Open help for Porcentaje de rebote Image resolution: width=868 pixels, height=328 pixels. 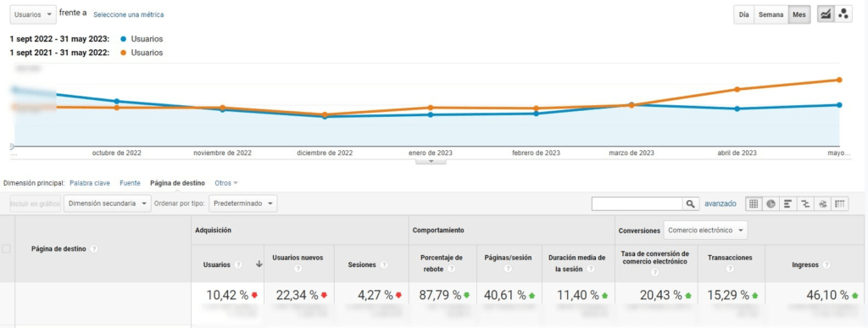click(x=451, y=269)
